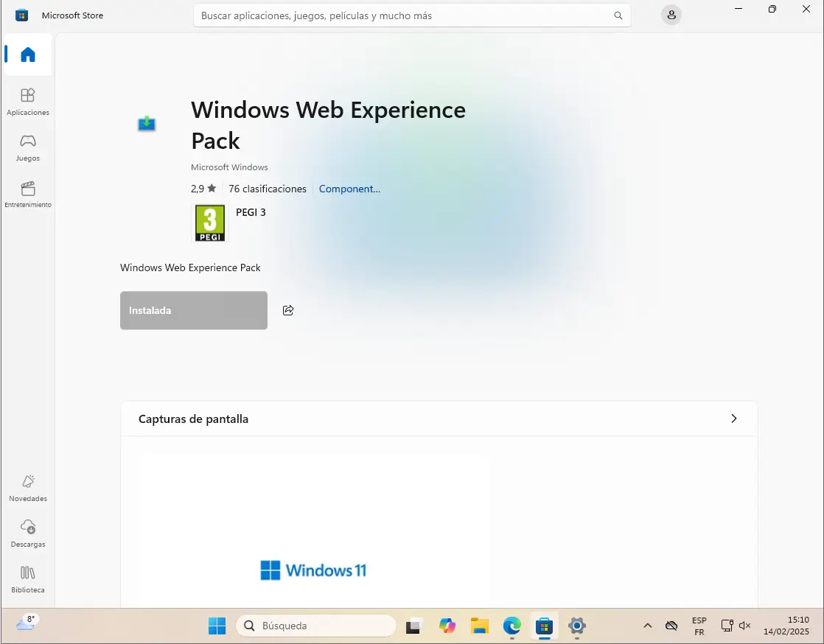Switch the ESP FR input language
Image resolution: width=824 pixels, height=644 pixels.
[x=699, y=626]
